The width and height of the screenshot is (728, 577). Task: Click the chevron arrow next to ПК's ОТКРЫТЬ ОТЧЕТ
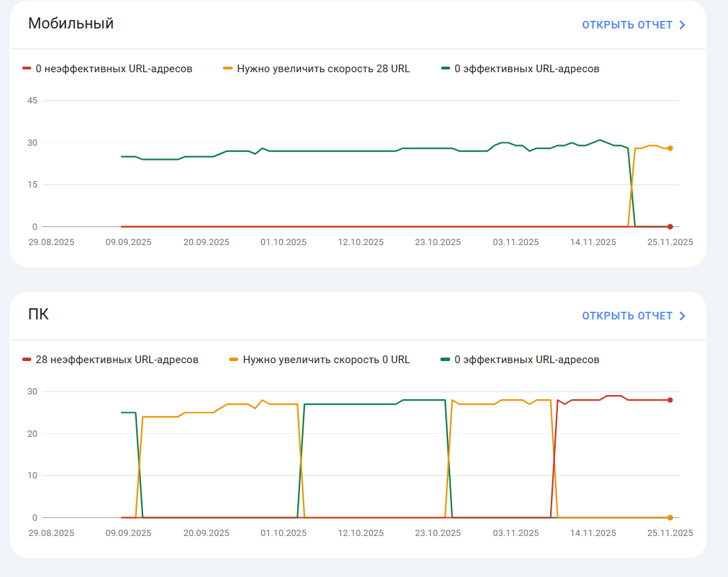pyautogui.click(x=682, y=316)
